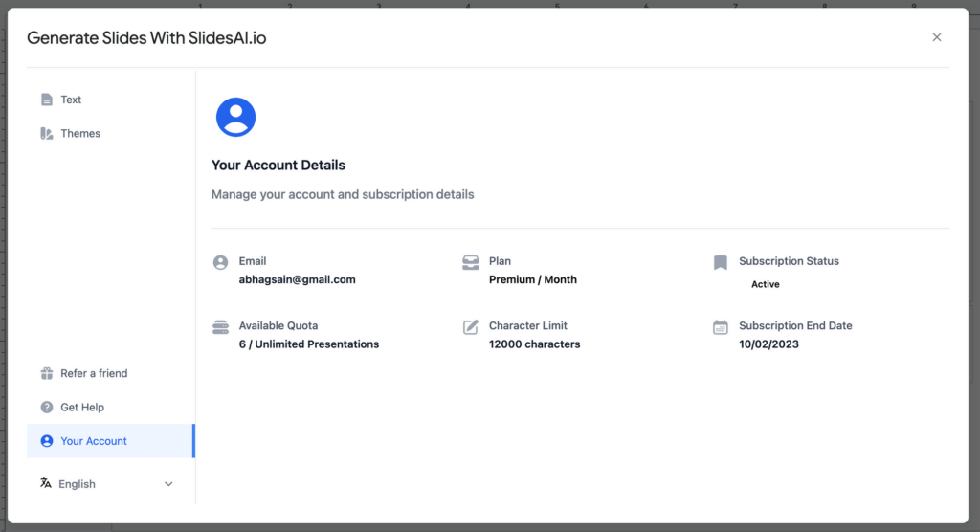
Task: Close the SlidesAI.io dialog
Action: [936, 37]
